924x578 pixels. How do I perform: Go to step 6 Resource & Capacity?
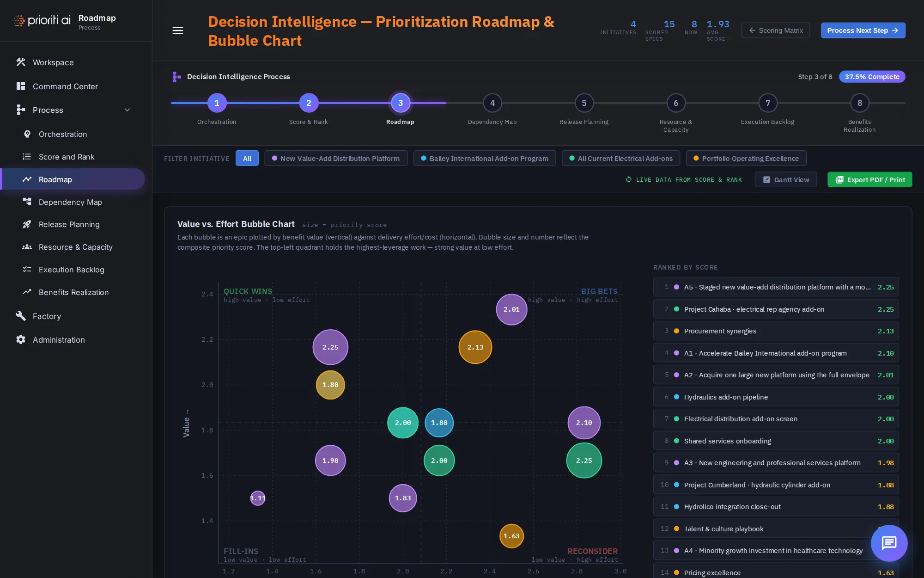[x=676, y=103]
